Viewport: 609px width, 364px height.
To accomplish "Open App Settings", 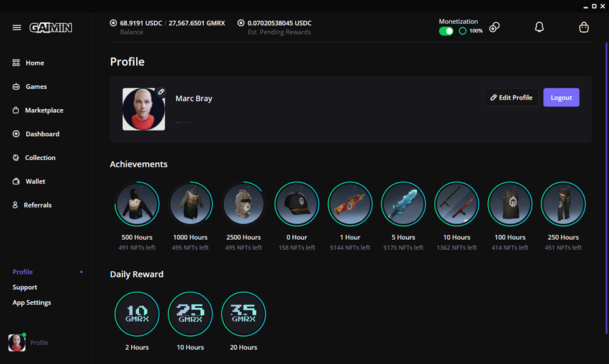I will coord(32,303).
